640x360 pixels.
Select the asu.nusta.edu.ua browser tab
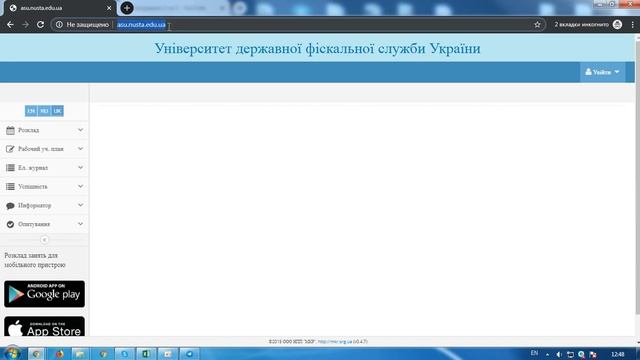click(x=59, y=8)
